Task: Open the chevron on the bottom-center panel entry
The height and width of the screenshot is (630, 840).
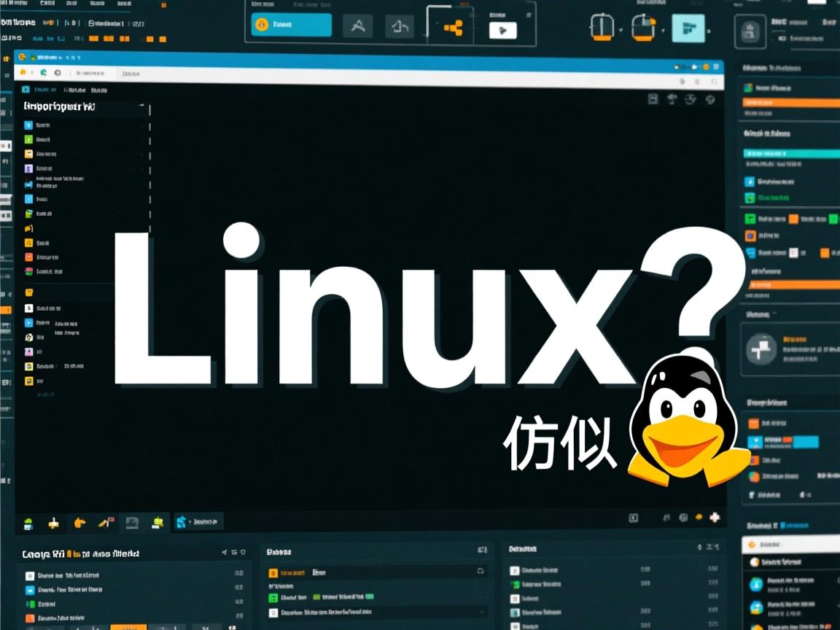Action: point(481,611)
